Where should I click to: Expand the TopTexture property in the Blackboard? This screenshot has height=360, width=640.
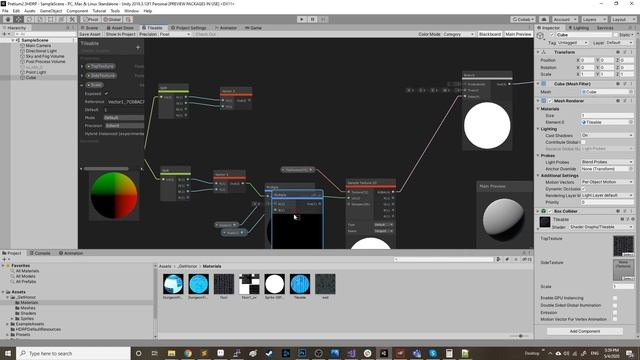click(82, 66)
